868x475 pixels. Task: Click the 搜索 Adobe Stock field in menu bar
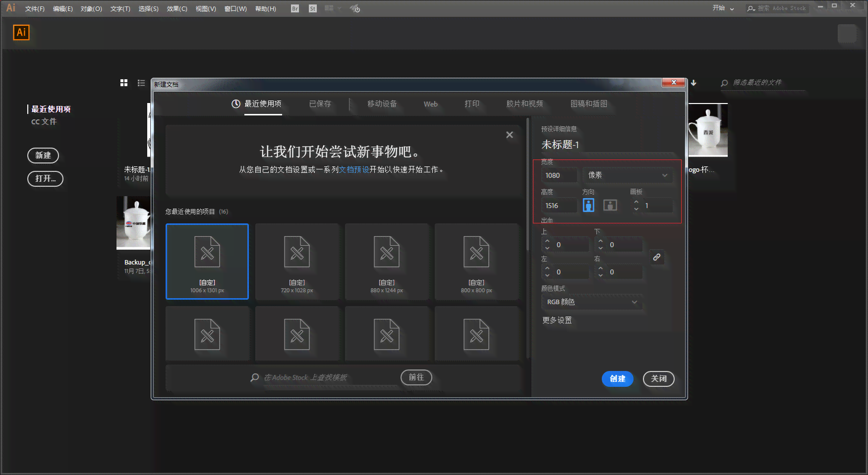coord(777,8)
